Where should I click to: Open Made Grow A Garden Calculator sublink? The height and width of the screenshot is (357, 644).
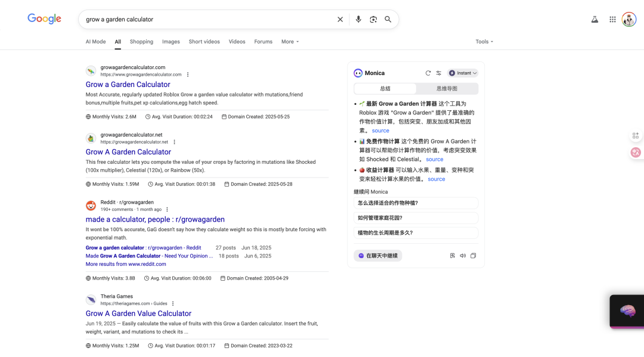(149, 256)
